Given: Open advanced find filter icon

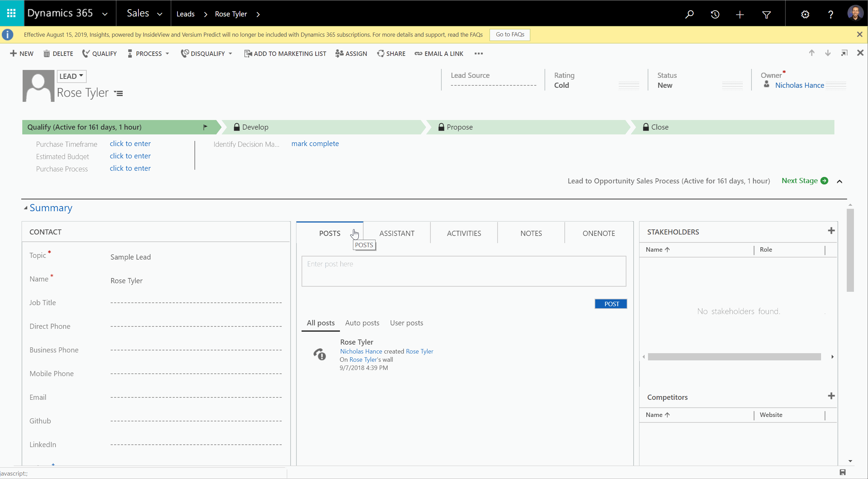Looking at the screenshot, I should coord(767,14).
